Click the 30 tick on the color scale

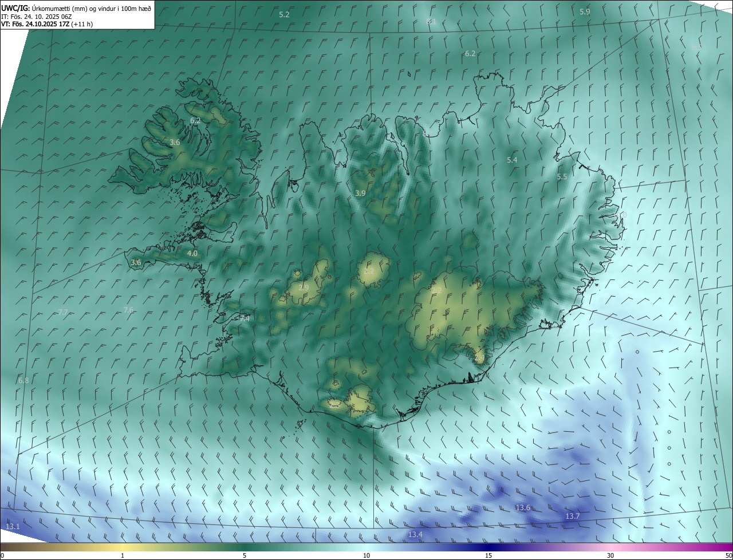pos(610,556)
